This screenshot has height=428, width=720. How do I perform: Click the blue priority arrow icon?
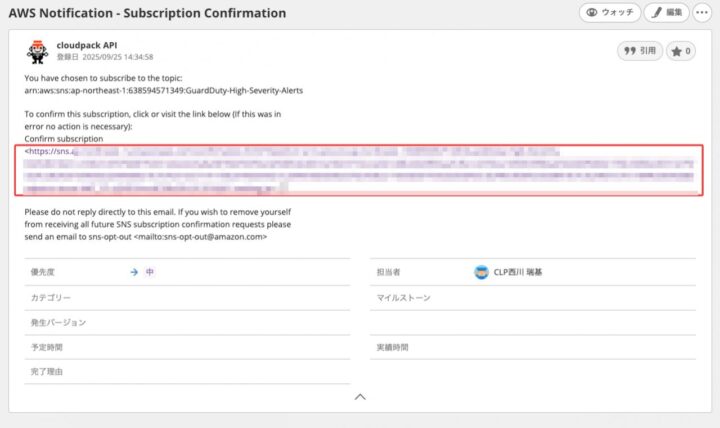click(134, 272)
